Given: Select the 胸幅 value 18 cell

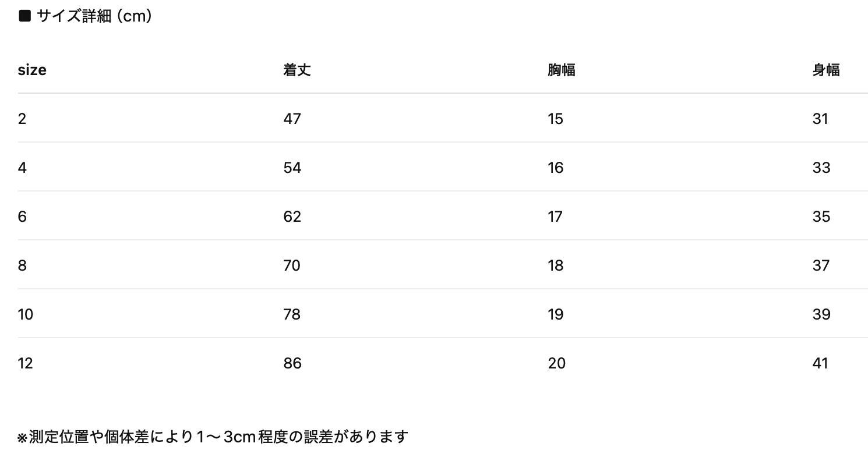Looking at the screenshot, I should (x=556, y=265).
